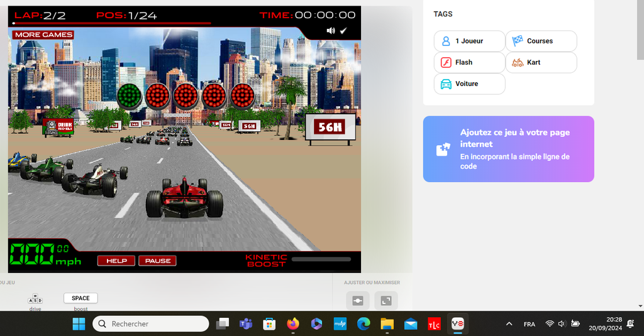
Task: Click the WASD keys drive hint
Action: point(35,299)
